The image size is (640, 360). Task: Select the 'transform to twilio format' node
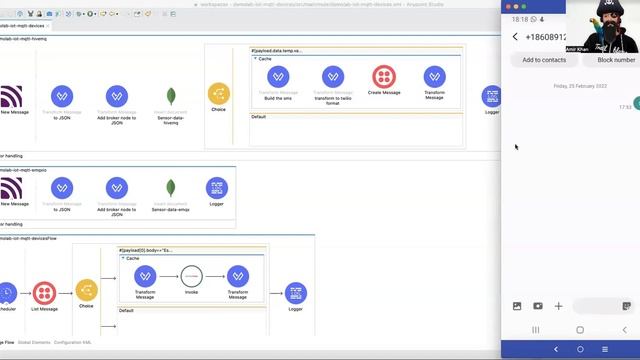point(333,77)
